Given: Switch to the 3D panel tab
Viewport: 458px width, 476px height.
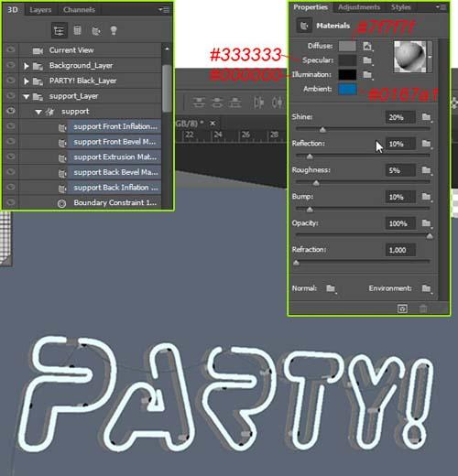Looking at the screenshot, I should [x=13, y=9].
